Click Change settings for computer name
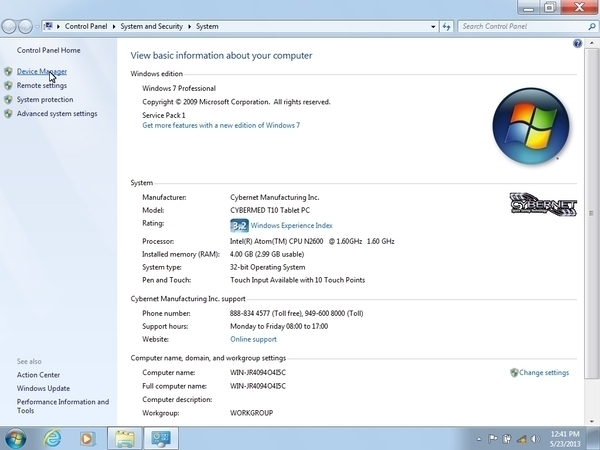 (x=543, y=373)
